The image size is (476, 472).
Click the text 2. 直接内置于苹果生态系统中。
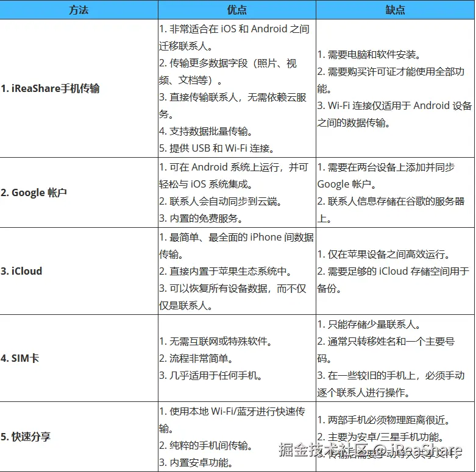pyautogui.click(x=226, y=271)
